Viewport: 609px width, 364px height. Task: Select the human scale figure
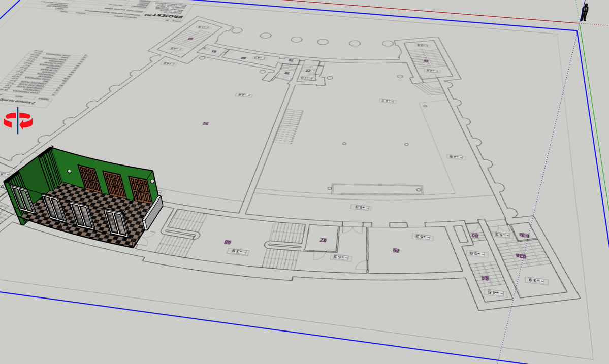(x=584, y=12)
